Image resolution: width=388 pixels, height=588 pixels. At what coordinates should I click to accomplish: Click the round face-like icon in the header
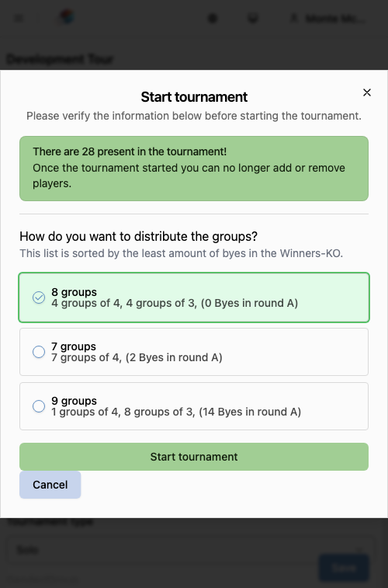tap(253, 18)
